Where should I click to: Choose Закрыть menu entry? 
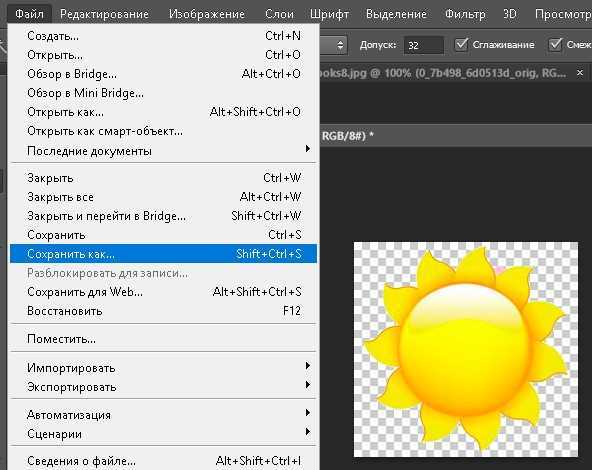(163, 178)
